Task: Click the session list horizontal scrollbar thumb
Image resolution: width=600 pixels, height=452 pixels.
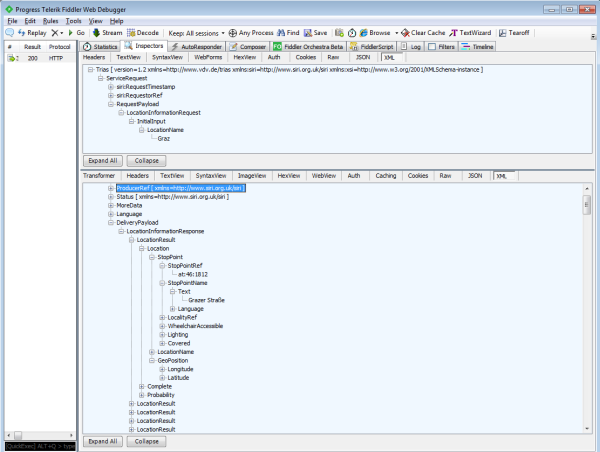Action: [18, 435]
